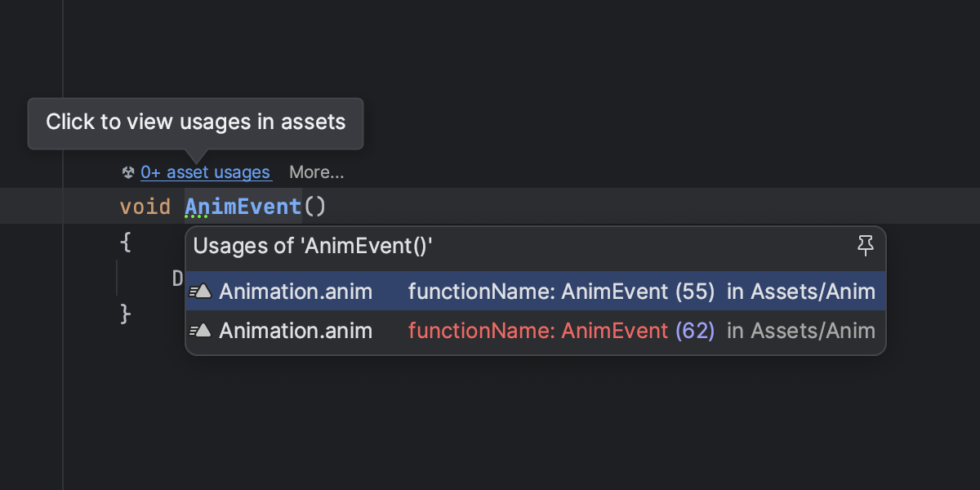Click the "Click to view usages in assets" tooltip
This screenshot has width=980, height=490.
[196, 122]
